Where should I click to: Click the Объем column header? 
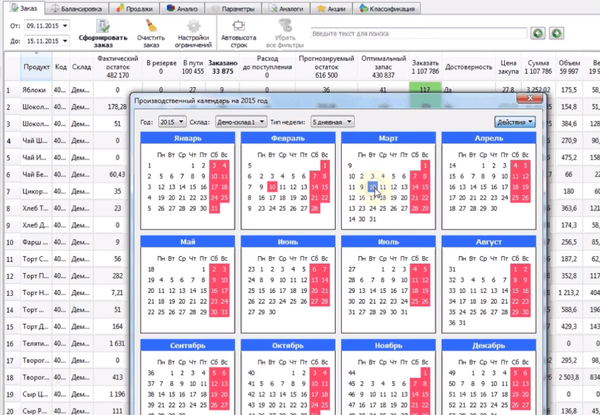click(x=569, y=67)
